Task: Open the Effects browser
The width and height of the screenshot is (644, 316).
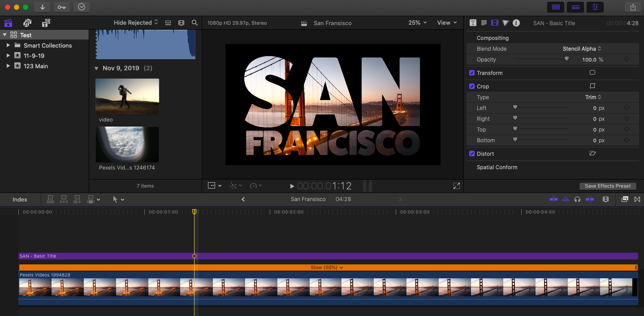Action: 625,199
